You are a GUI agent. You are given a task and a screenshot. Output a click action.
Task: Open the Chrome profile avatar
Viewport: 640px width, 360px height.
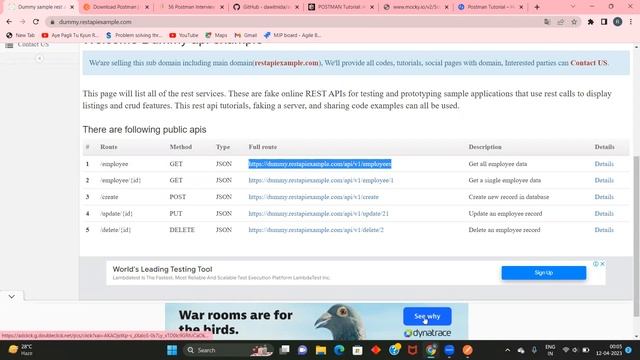pos(618,22)
